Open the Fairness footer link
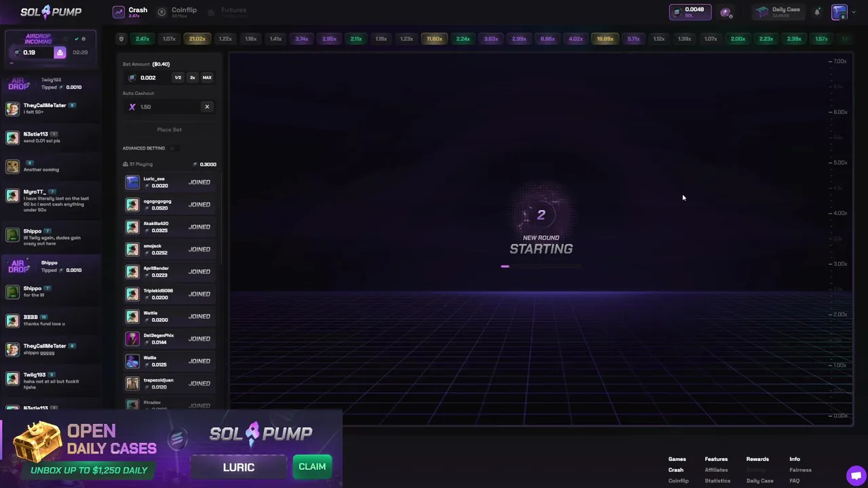Screen dimensions: 868x488 click(800, 470)
